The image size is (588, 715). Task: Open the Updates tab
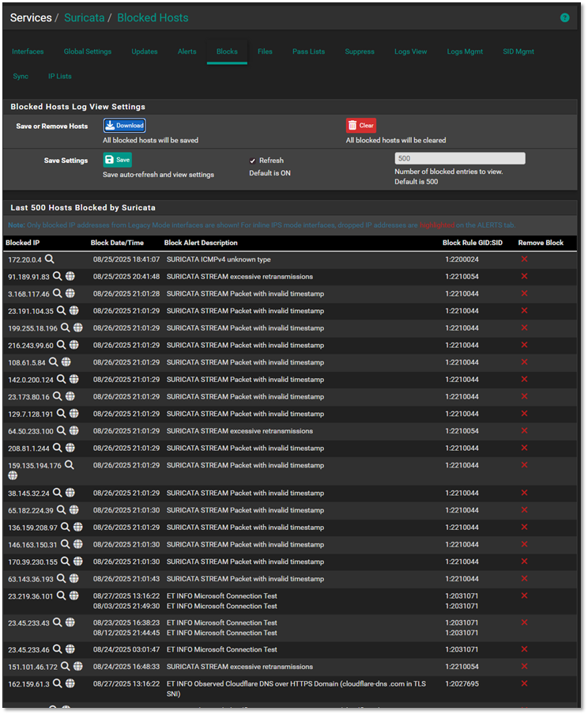(145, 51)
